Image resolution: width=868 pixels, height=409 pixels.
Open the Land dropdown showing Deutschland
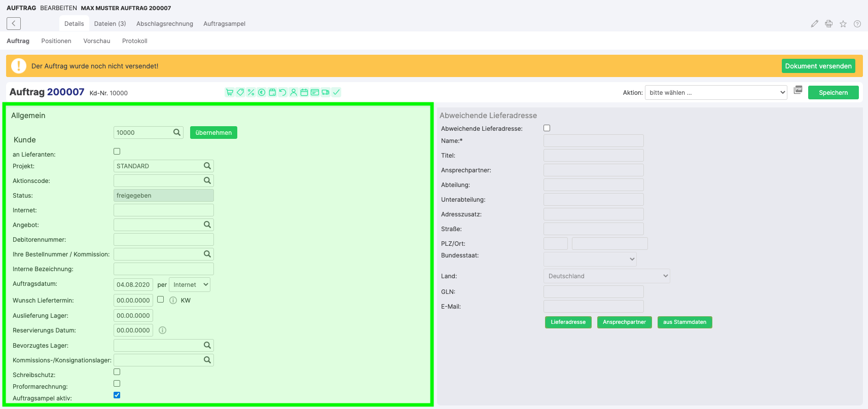[x=606, y=276]
